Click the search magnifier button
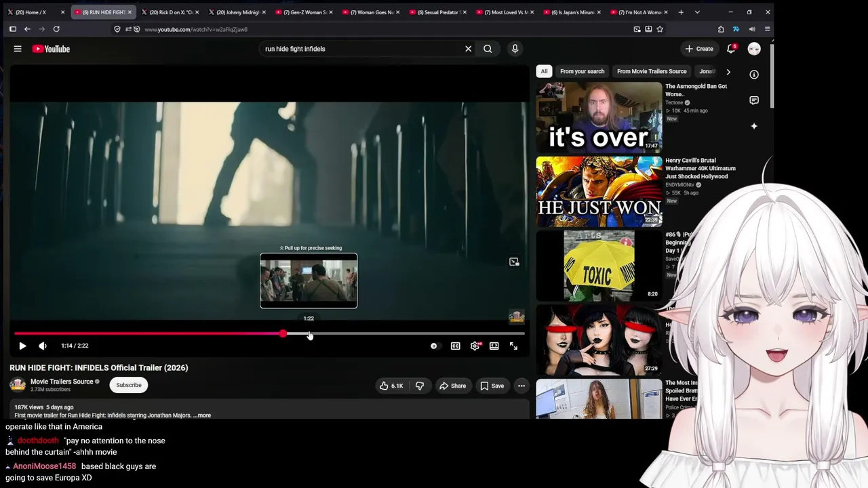Screen dimensions: 868x488 click(x=488, y=49)
